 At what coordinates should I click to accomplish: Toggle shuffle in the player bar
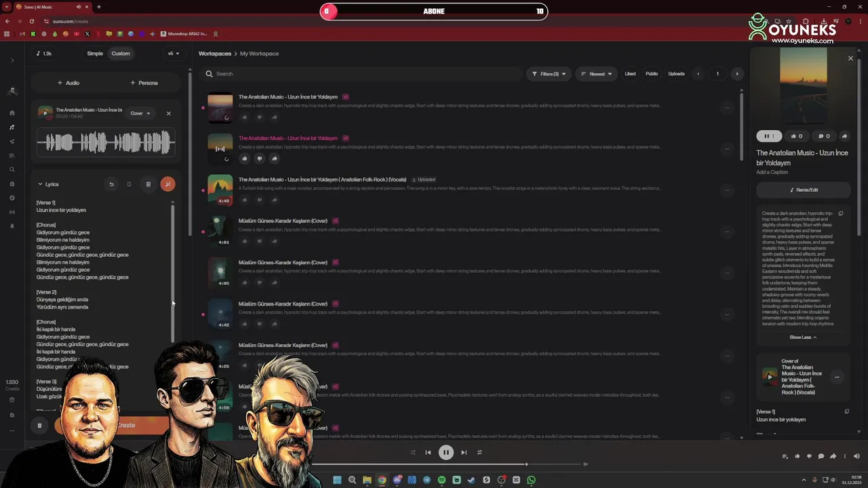tap(413, 452)
